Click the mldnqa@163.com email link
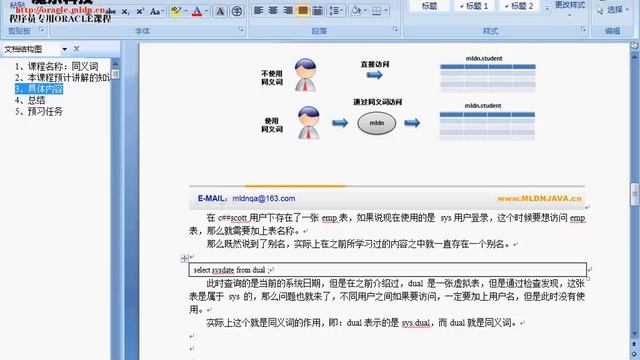The image size is (640, 360). coord(264,198)
